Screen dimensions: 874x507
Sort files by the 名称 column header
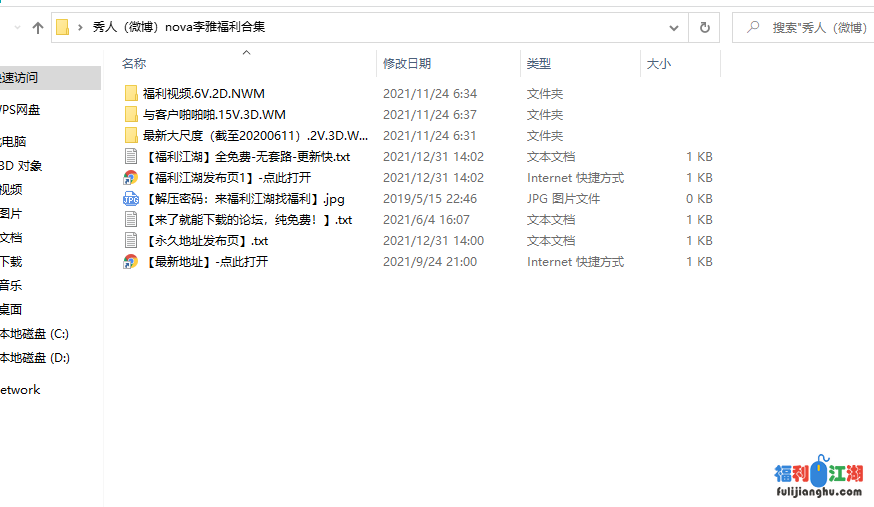click(134, 63)
